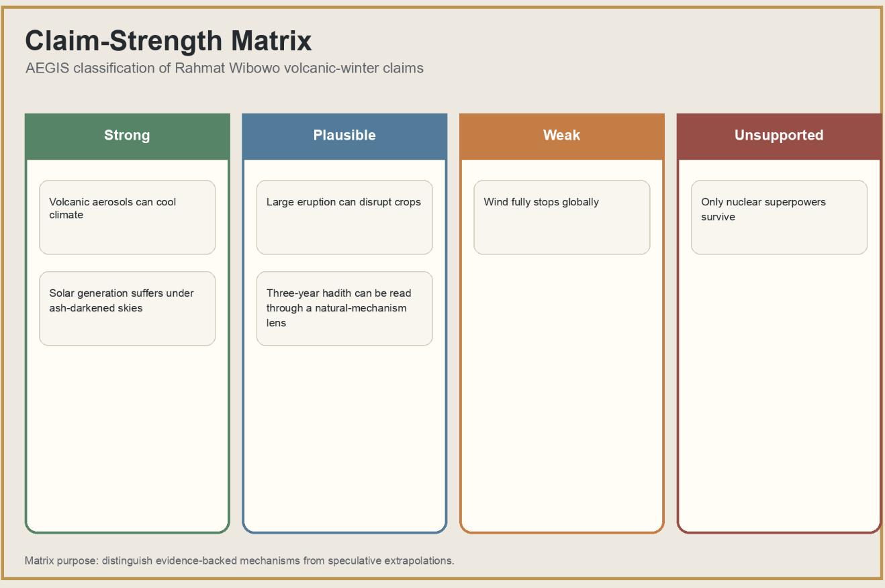Open the Wind fully stops globally card
This screenshot has height=588, width=885.
click(x=562, y=217)
